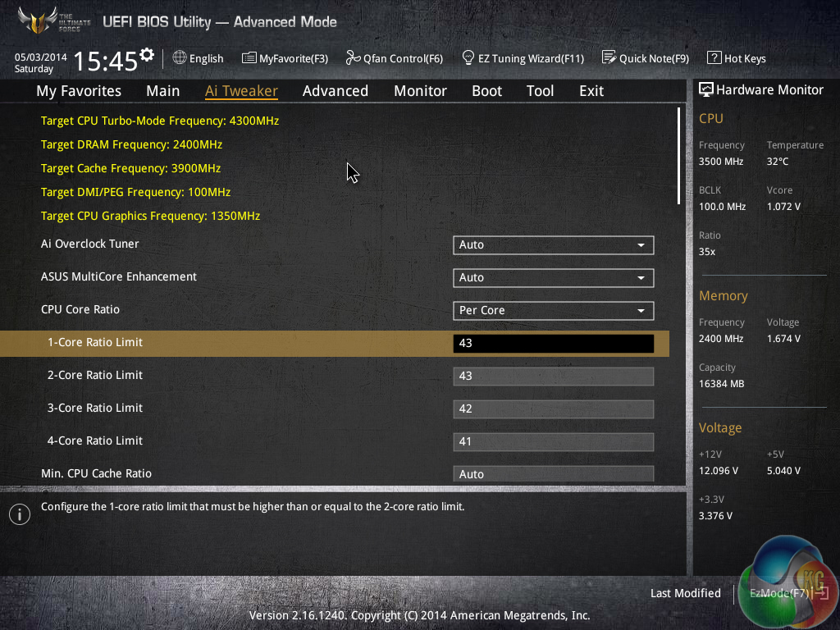
Task: Click the Vcore value 1.072 V
Action: pyautogui.click(x=783, y=207)
